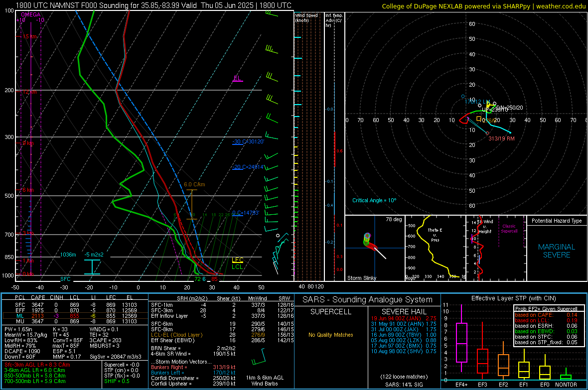Open the Storm Slinky inset panel

coord(374,248)
